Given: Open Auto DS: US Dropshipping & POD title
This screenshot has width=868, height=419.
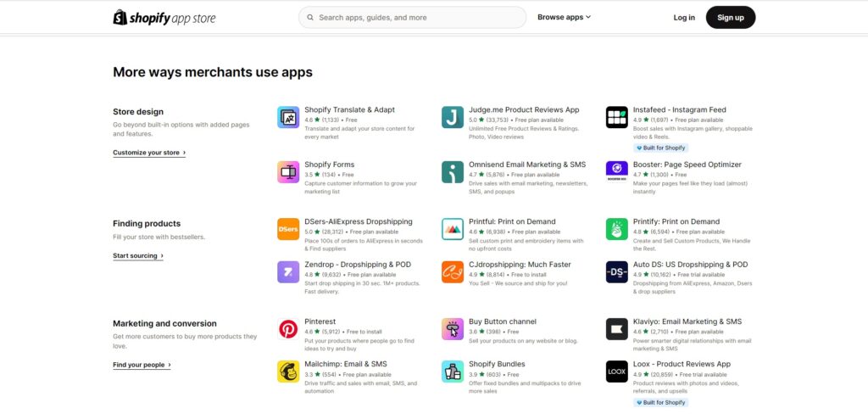Looking at the screenshot, I should 690,265.
